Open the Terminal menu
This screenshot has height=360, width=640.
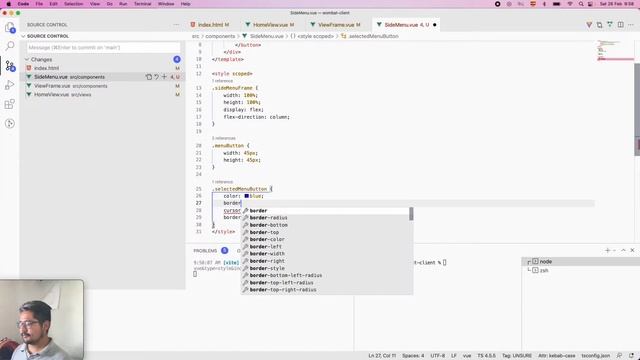click(x=142, y=4)
